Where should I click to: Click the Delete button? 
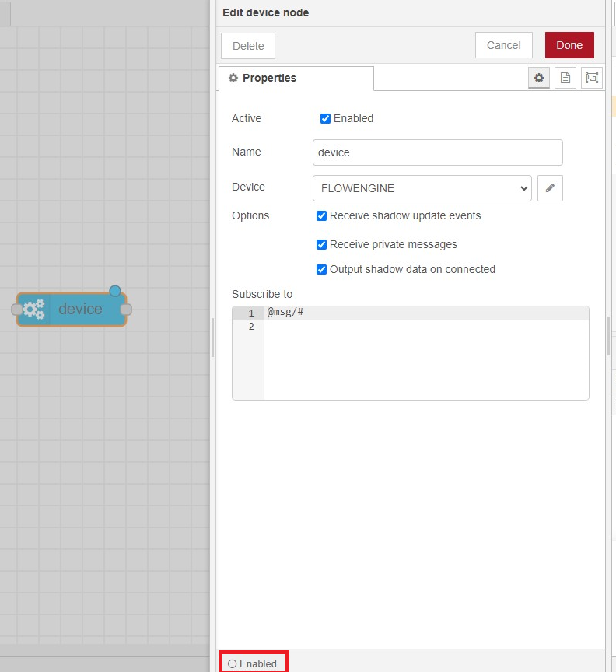point(248,46)
